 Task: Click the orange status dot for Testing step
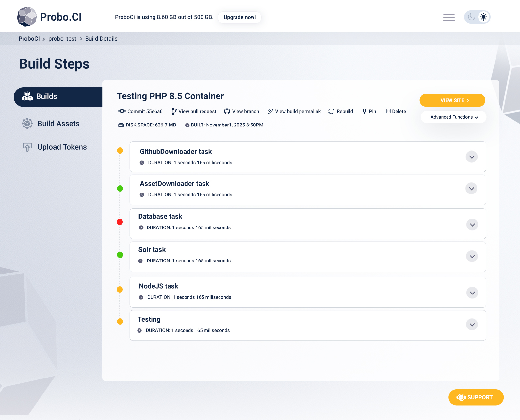coord(120,321)
